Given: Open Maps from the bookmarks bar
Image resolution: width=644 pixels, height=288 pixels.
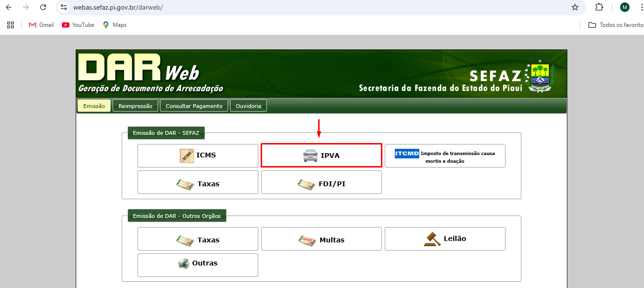Looking at the screenshot, I should click(x=114, y=24).
